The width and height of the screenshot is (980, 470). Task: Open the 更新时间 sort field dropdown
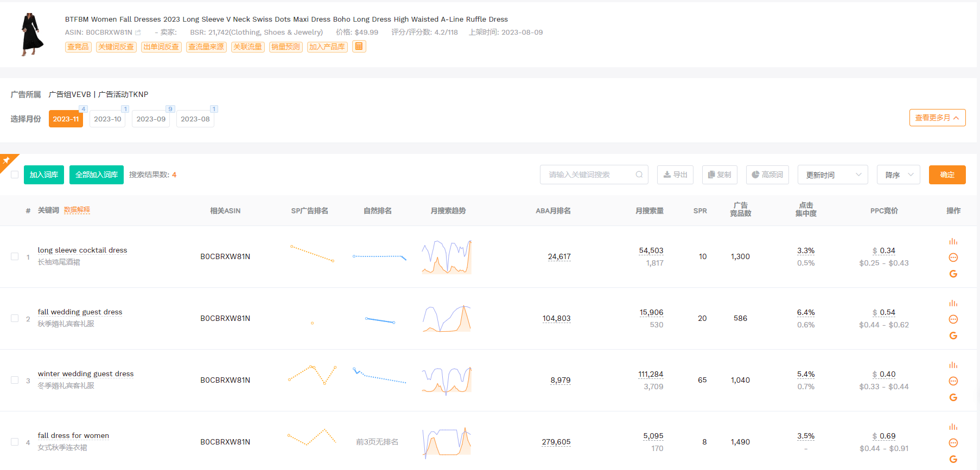point(832,175)
